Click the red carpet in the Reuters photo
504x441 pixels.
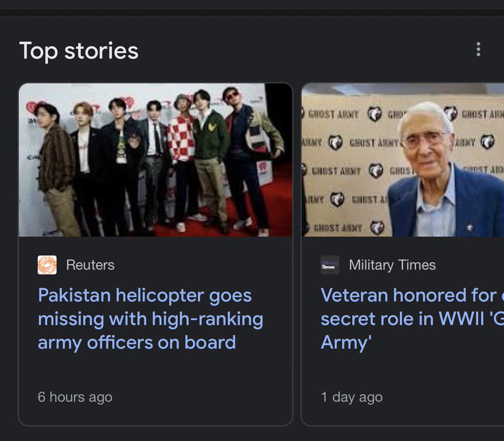tap(252, 202)
